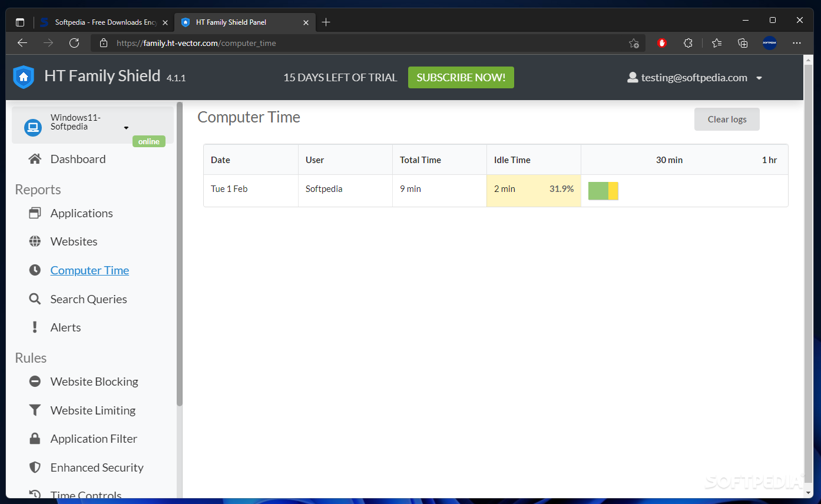Image resolution: width=821 pixels, height=504 pixels.
Task: Click the Alerts exclamation icon
Action: tap(35, 327)
